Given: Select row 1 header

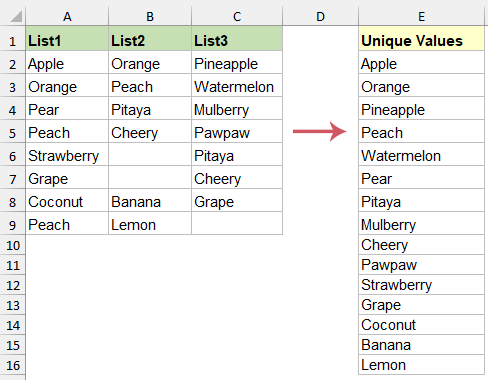Looking at the screenshot, I should pyautogui.click(x=13, y=41).
